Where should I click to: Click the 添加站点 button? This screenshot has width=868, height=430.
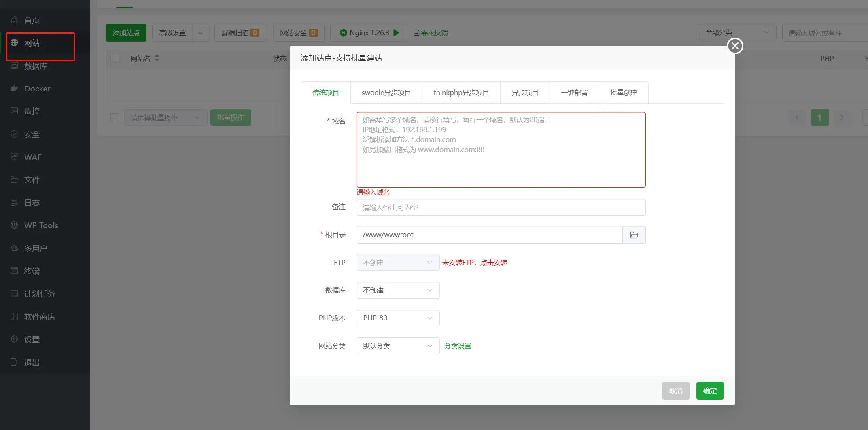click(x=126, y=33)
